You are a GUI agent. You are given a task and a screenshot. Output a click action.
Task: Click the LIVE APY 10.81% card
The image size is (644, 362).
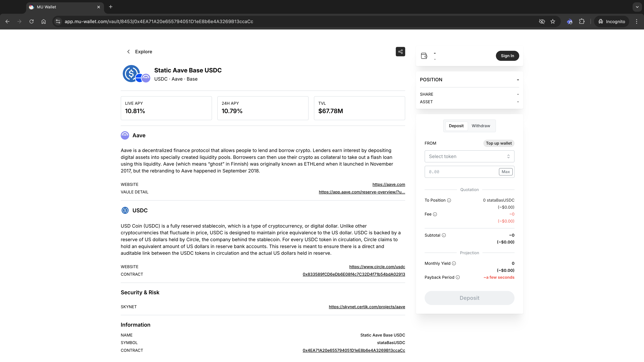[166, 108]
